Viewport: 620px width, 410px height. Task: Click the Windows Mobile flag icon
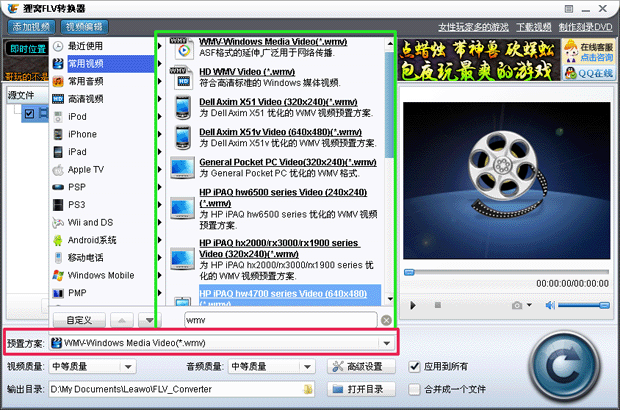point(58,275)
